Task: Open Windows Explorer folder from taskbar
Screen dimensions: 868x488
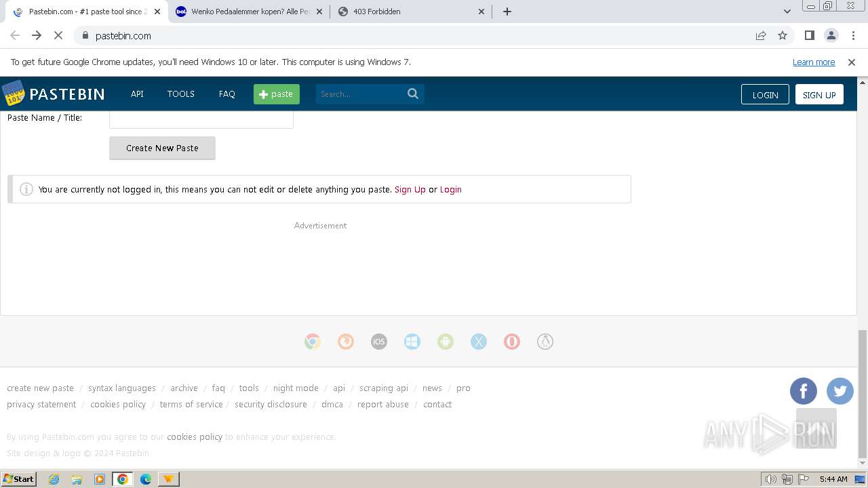Action: [77, 479]
